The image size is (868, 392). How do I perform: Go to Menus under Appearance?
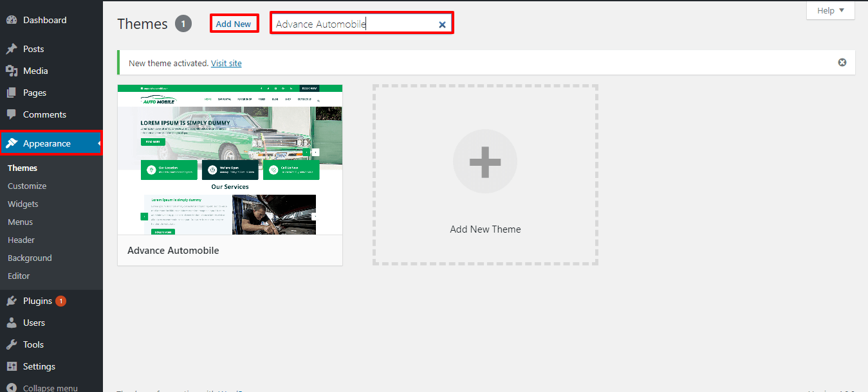(x=20, y=222)
